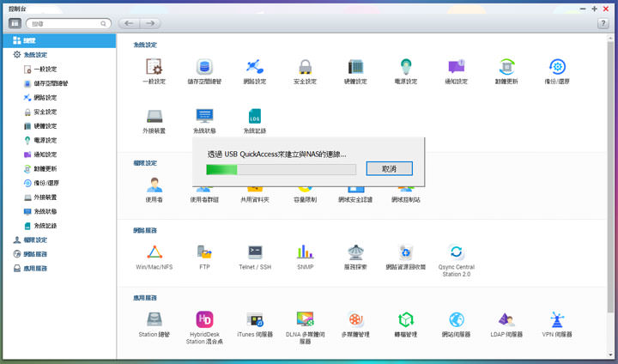Screen dimensions: 618x364
Task: Open the Telnet / SSH icon
Action: point(255,252)
